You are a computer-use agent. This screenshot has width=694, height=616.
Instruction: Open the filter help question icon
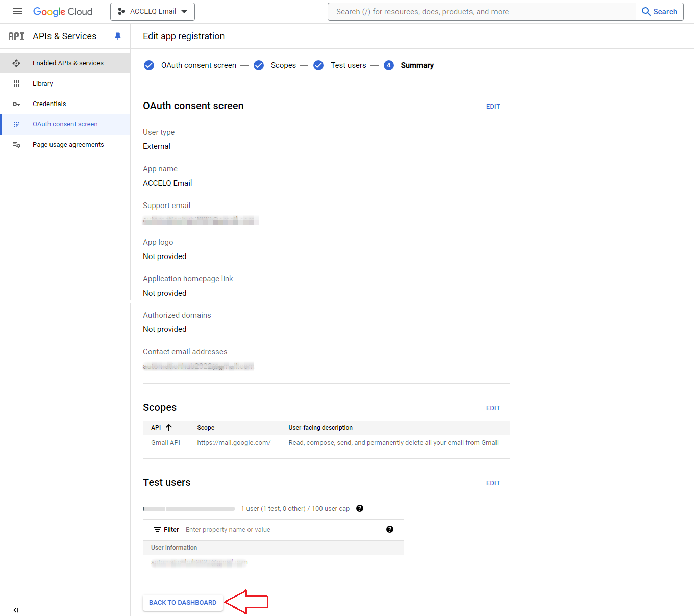point(390,529)
